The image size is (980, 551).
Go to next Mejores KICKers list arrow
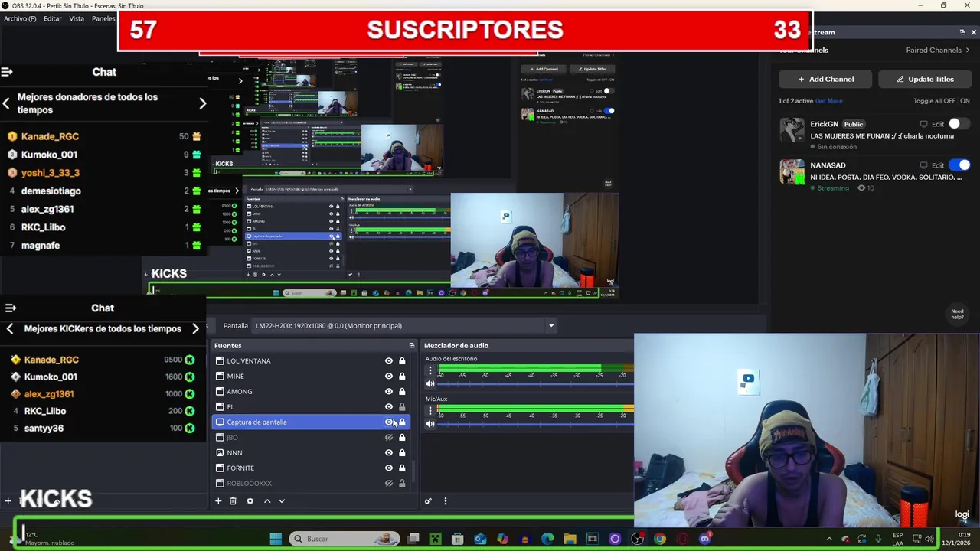(x=196, y=329)
